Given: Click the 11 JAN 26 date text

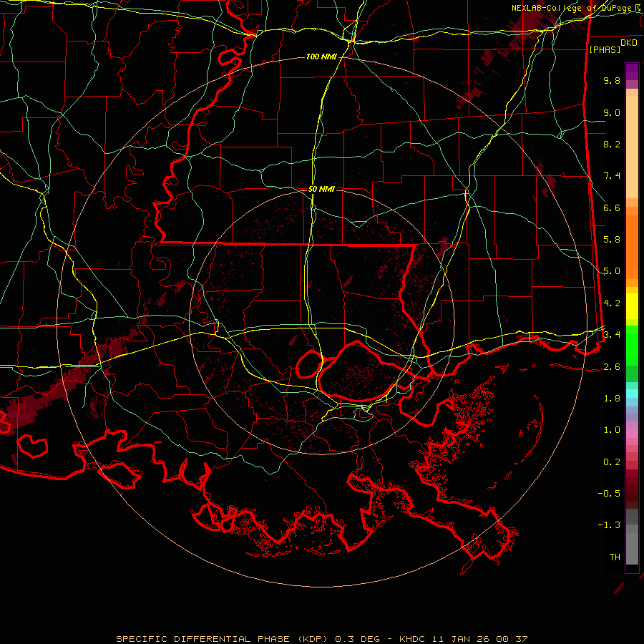Looking at the screenshot, I should [460, 639].
